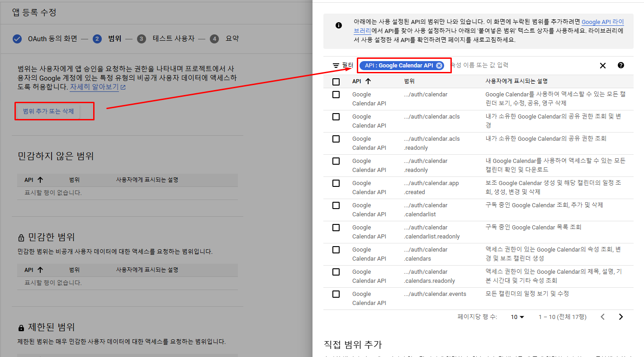Image resolution: width=644 pixels, height=357 pixels.
Task: Check the calendar.calendars scope checkbox
Action: click(x=336, y=250)
